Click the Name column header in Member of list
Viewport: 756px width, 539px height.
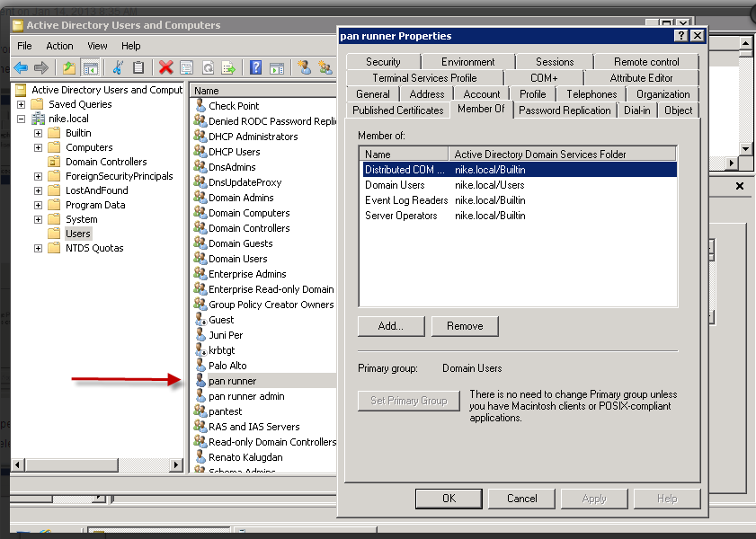[404, 155]
